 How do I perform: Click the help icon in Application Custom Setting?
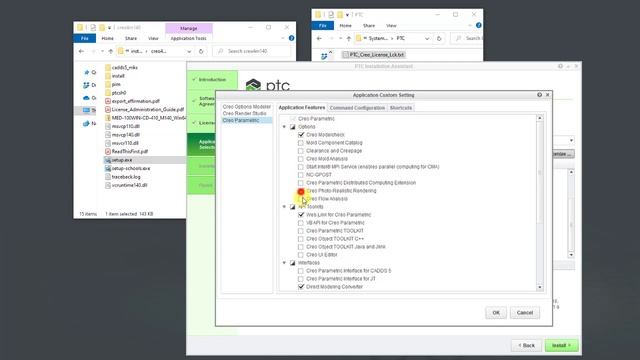[x=539, y=95]
